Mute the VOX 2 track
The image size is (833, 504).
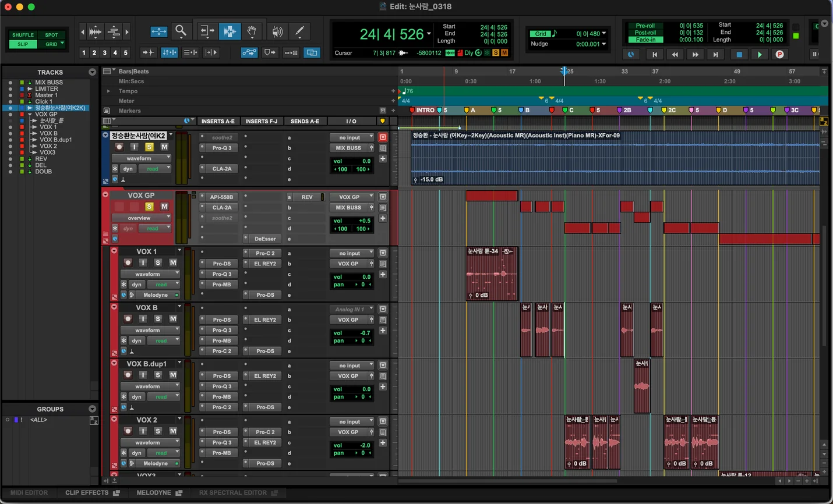(173, 431)
